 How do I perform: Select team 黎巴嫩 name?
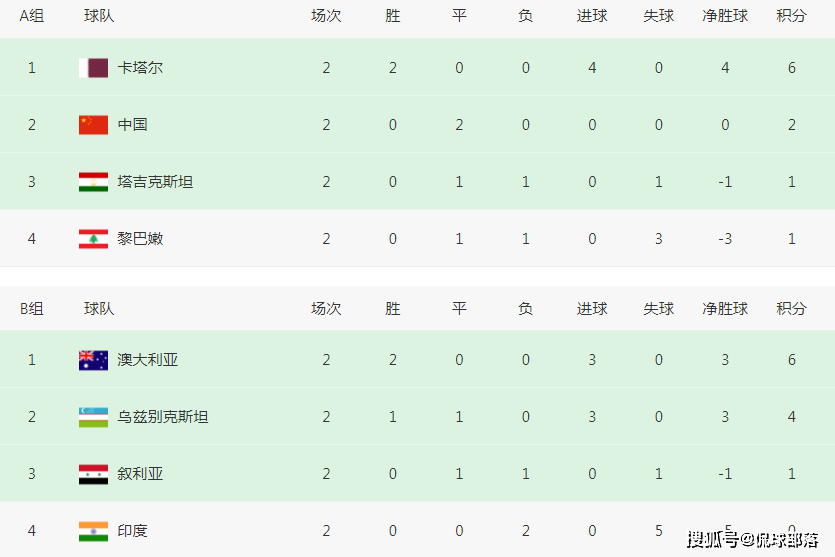(x=140, y=239)
